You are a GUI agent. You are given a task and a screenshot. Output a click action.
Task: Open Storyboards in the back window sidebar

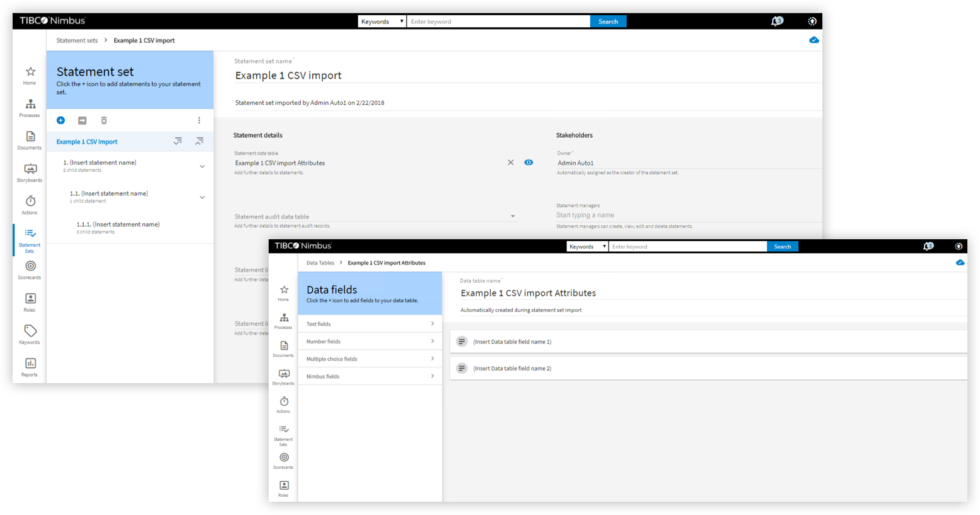(30, 172)
